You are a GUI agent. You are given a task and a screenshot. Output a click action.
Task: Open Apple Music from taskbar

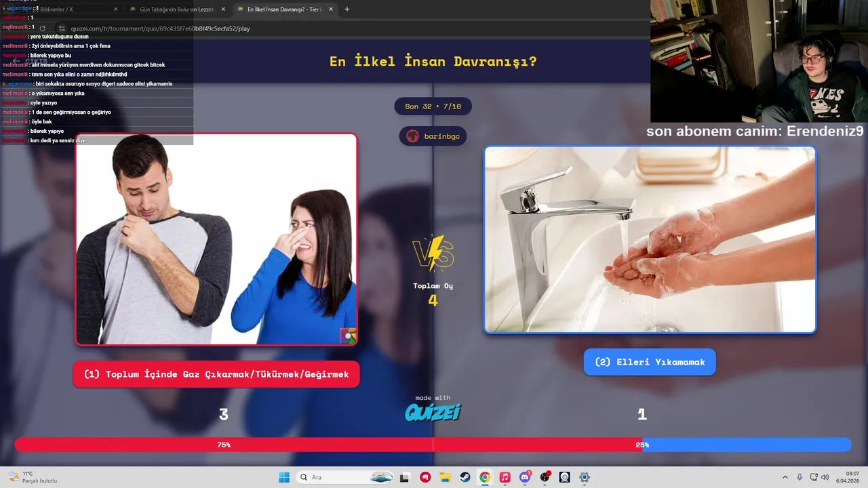(x=505, y=477)
